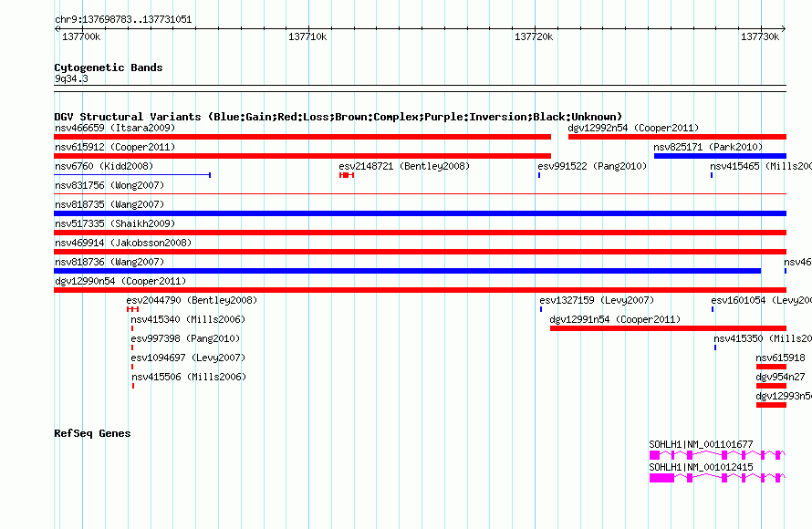
Task: Open variant esv991522 (Pang2010) label
Action: pos(592,166)
